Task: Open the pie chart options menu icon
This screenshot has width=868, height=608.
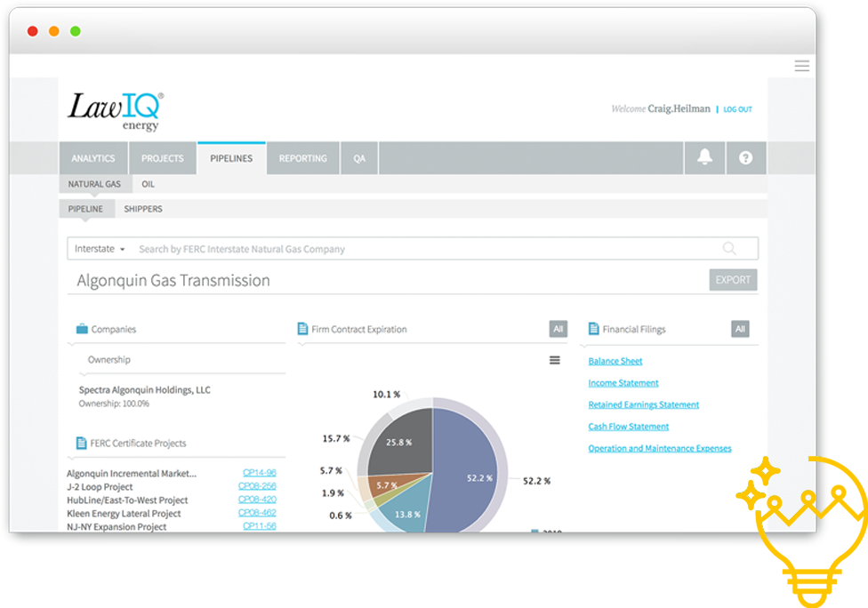Action: (x=554, y=360)
